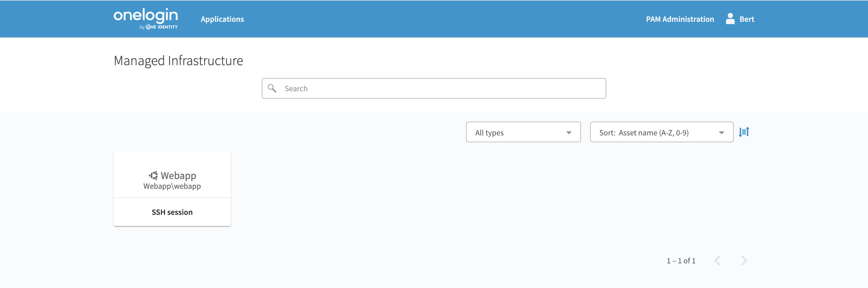Image resolution: width=868 pixels, height=288 pixels.
Task: Go to the previous page chevron
Action: pyautogui.click(x=717, y=260)
